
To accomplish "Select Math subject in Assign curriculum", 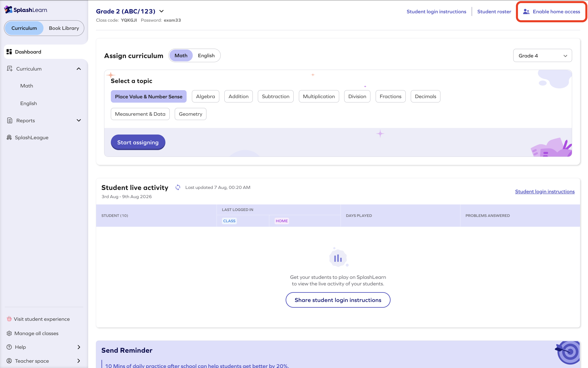I will pos(181,55).
